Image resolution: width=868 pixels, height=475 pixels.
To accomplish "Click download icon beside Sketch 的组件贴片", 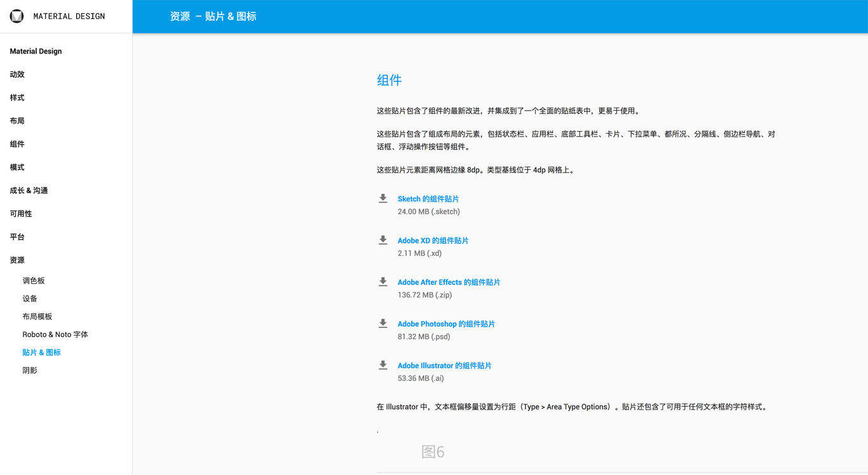I will [x=383, y=198].
